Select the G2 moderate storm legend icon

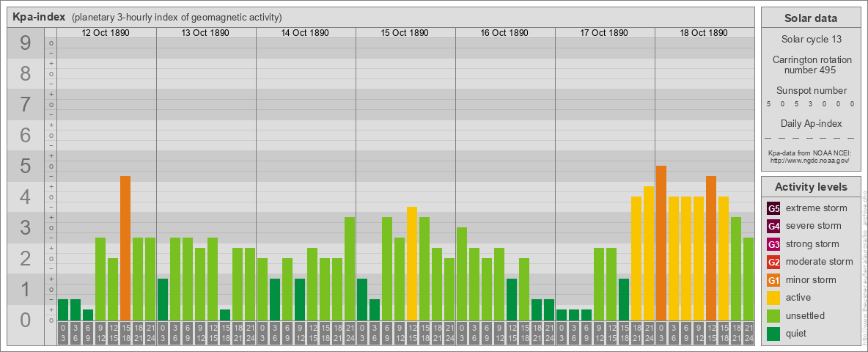click(x=773, y=262)
